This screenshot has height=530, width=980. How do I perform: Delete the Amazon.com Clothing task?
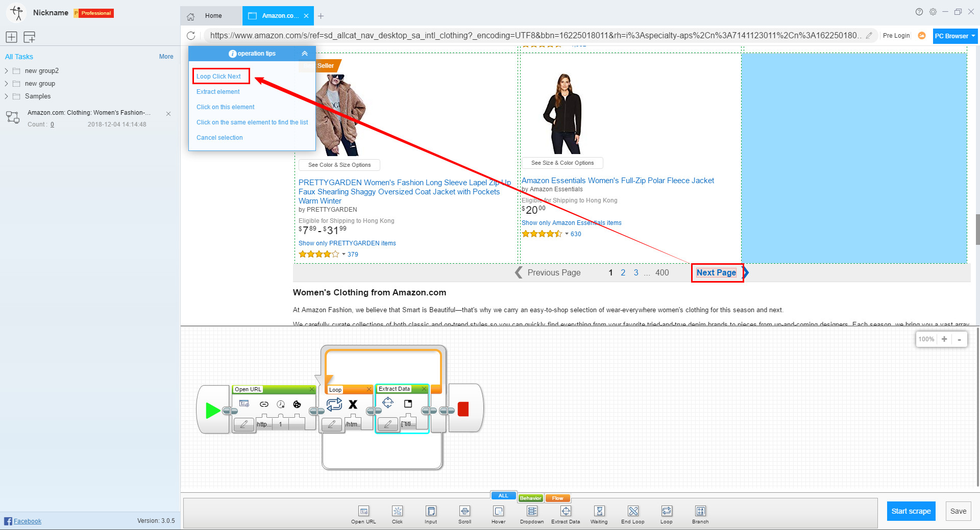coord(168,113)
